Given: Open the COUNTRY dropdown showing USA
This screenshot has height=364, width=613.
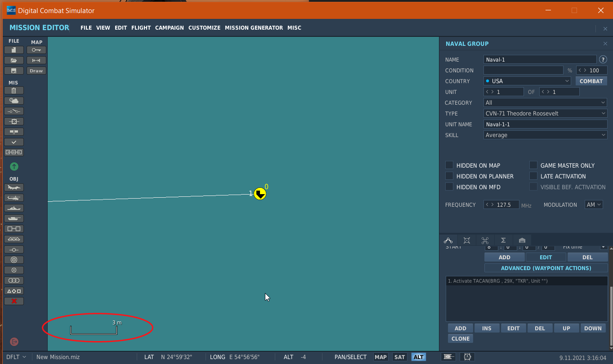Looking at the screenshot, I should (528, 81).
